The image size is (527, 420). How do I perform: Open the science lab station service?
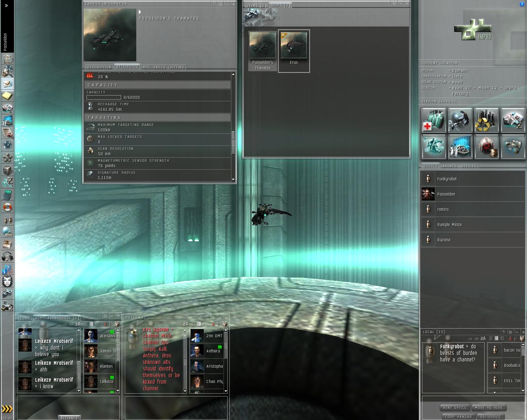point(460,146)
